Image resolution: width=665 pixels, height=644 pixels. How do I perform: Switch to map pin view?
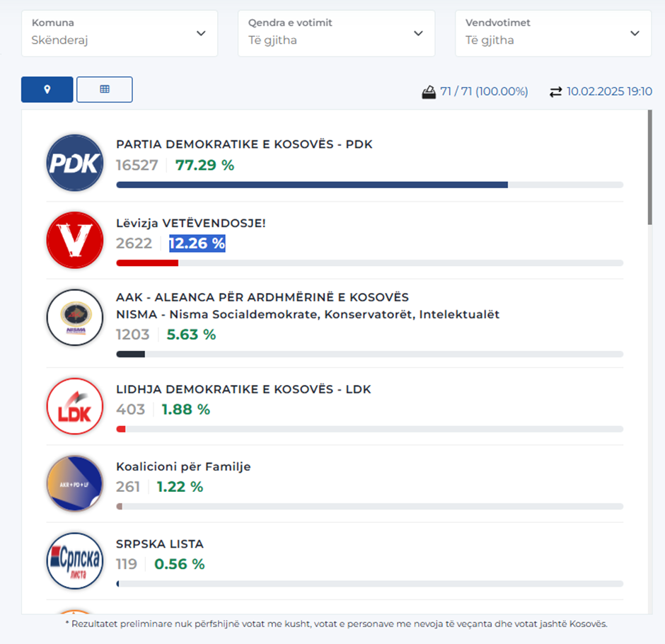47,90
